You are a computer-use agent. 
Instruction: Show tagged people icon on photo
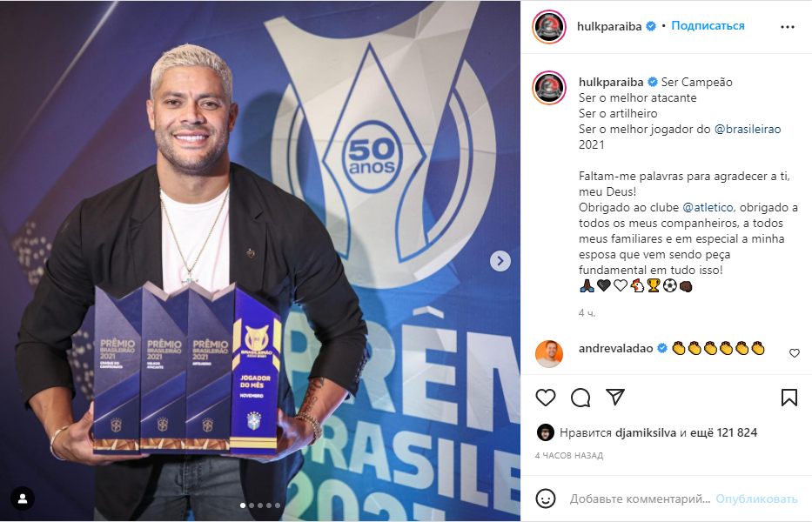(23, 499)
